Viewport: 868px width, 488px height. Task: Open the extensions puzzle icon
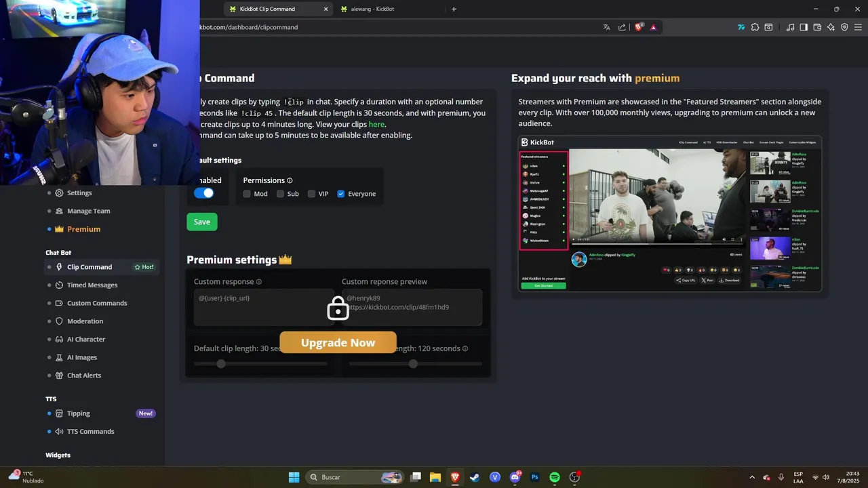(755, 27)
